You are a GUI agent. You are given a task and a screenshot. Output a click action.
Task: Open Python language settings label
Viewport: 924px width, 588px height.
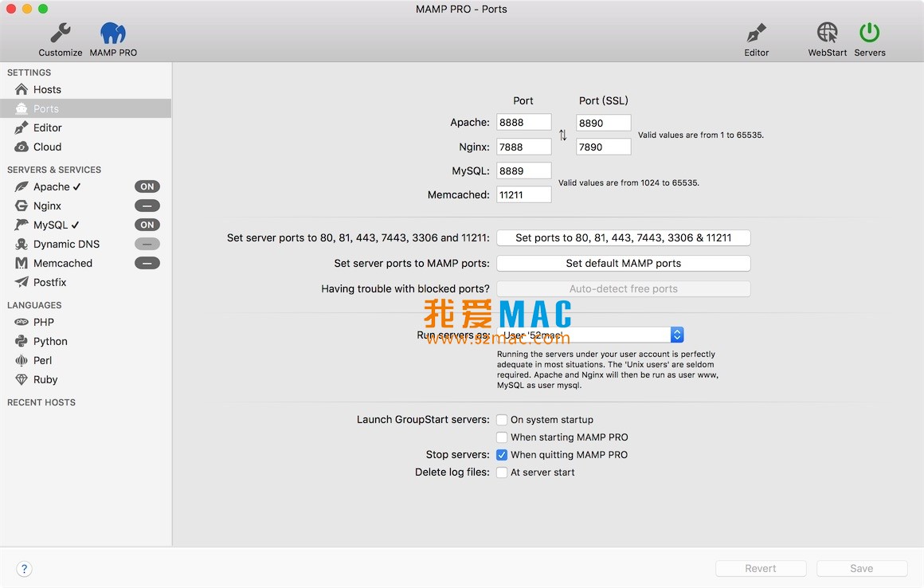tap(50, 341)
